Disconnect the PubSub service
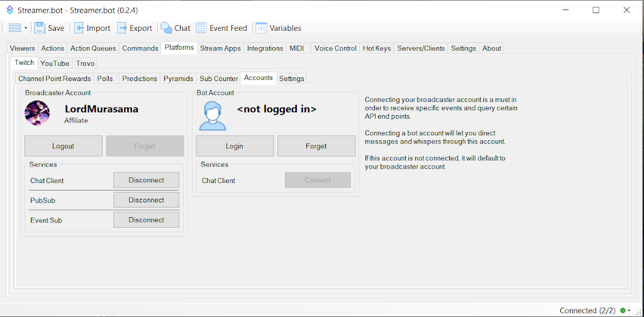Screen dimensions: 644x317 [146, 200]
